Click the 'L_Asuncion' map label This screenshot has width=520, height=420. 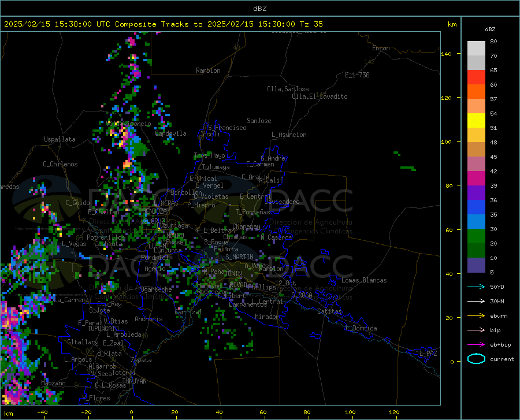(x=289, y=135)
